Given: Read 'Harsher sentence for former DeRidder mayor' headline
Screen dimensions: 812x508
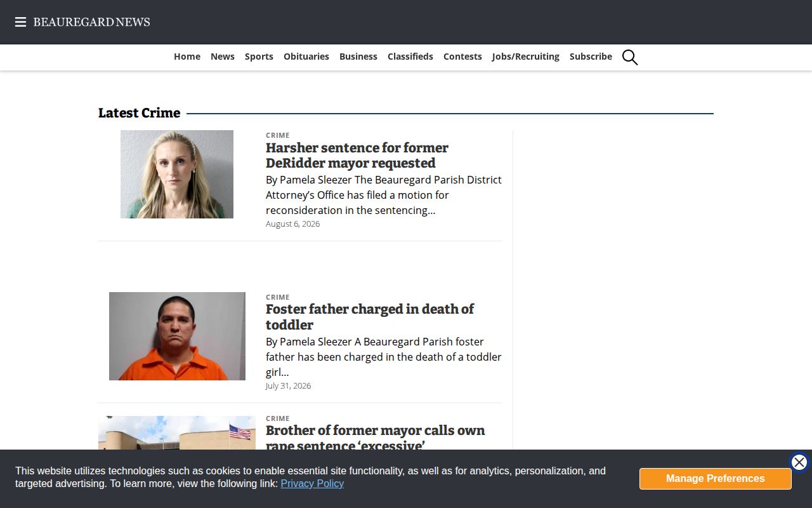Looking at the screenshot, I should coord(357,156).
